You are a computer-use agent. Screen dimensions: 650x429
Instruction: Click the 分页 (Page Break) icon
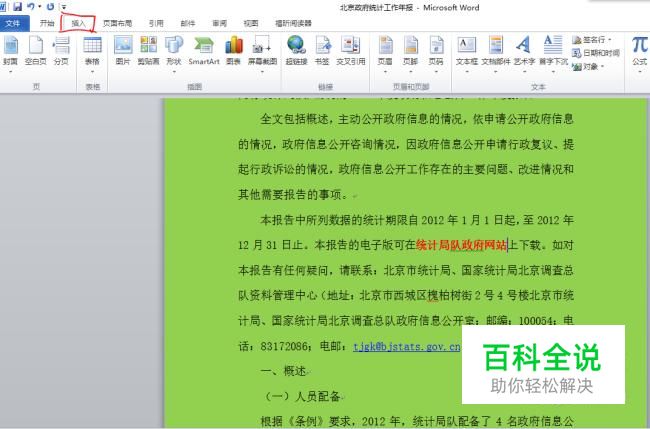(61, 45)
